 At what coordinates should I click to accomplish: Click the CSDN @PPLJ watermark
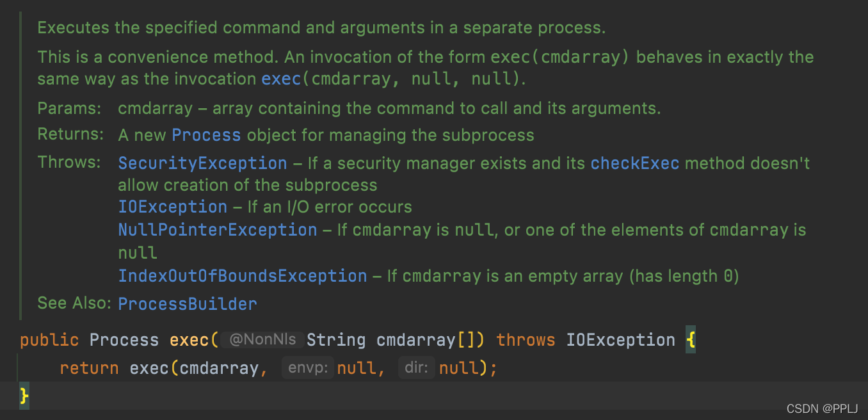coord(823,408)
